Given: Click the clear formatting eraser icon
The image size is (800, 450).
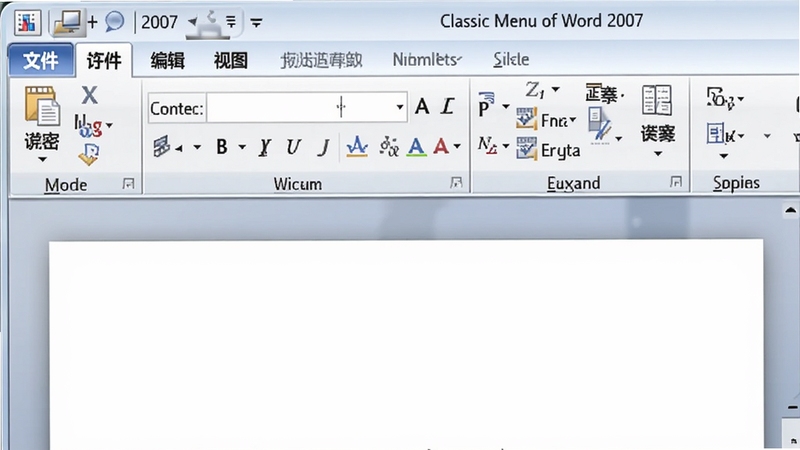Looking at the screenshot, I should [163, 147].
